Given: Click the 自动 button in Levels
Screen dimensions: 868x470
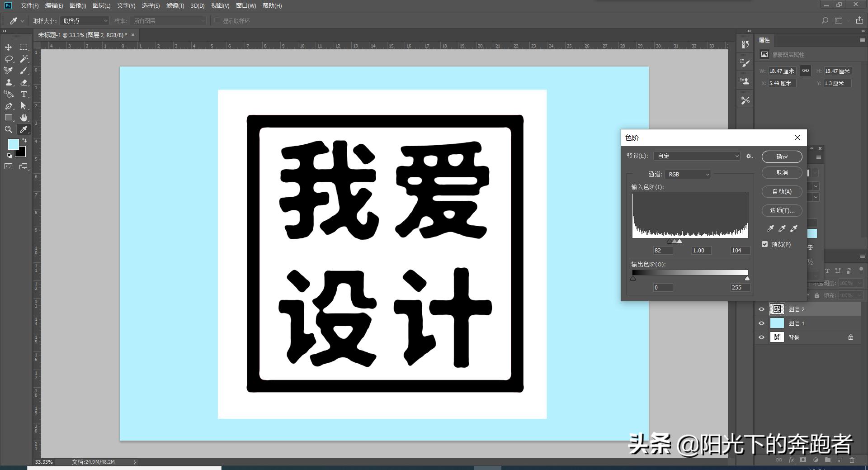Looking at the screenshot, I should [x=782, y=191].
